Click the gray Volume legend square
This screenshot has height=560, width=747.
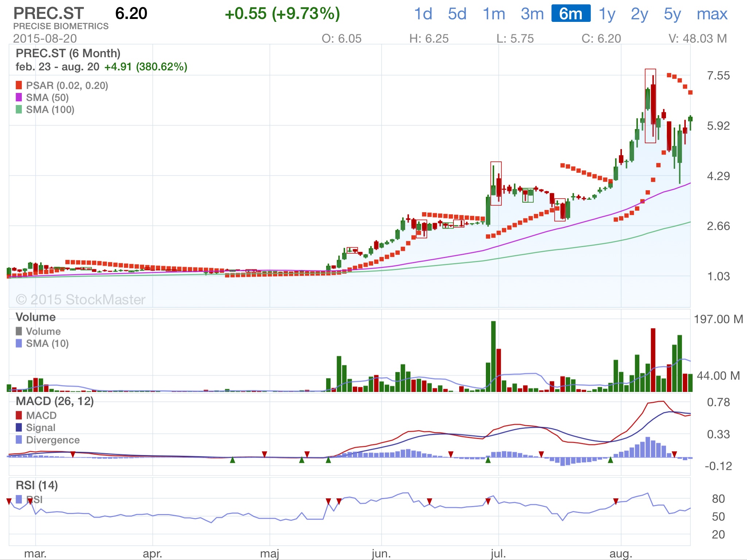[x=19, y=331]
